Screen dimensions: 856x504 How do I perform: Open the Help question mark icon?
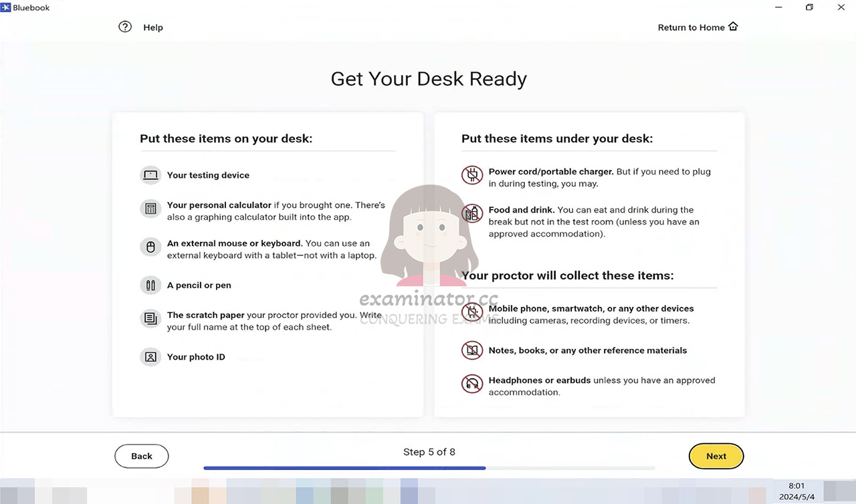coord(125,27)
